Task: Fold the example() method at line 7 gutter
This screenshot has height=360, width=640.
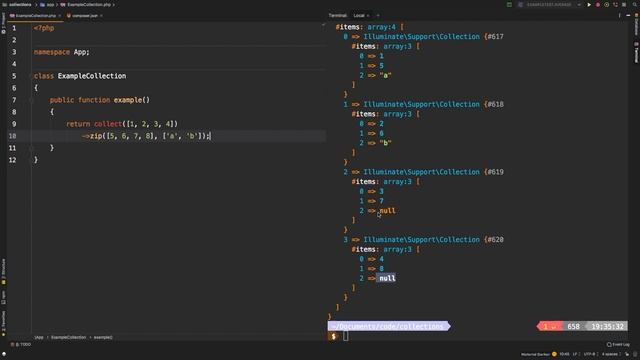Action: [31, 100]
